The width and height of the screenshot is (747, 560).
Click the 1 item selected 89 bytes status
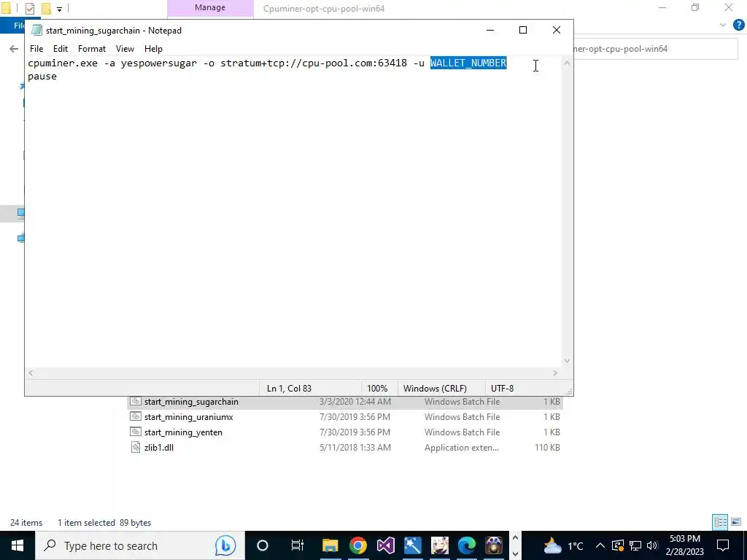tap(104, 522)
